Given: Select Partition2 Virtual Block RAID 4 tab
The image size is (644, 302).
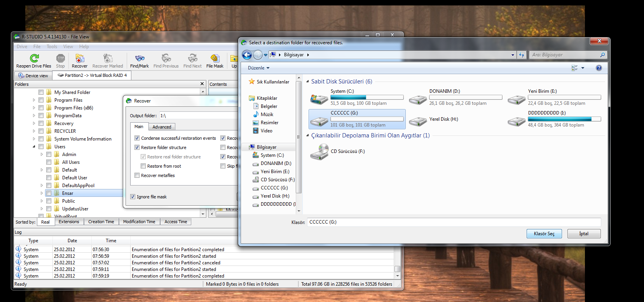Looking at the screenshot, I should [92, 75].
